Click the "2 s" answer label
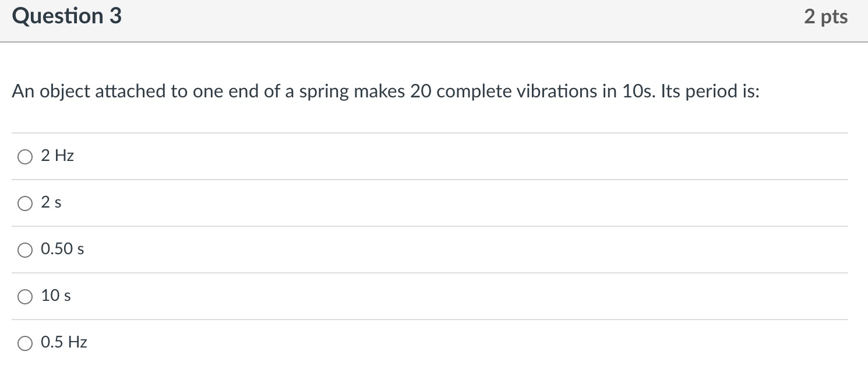The width and height of the screenshot is (868, 379). click(x=50, y=202)
